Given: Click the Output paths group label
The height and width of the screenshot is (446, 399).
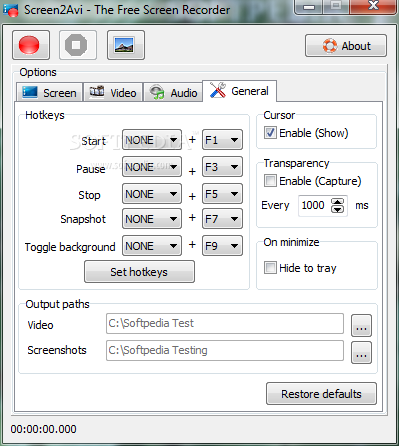Looking at the screenshot, I should 57,304.
